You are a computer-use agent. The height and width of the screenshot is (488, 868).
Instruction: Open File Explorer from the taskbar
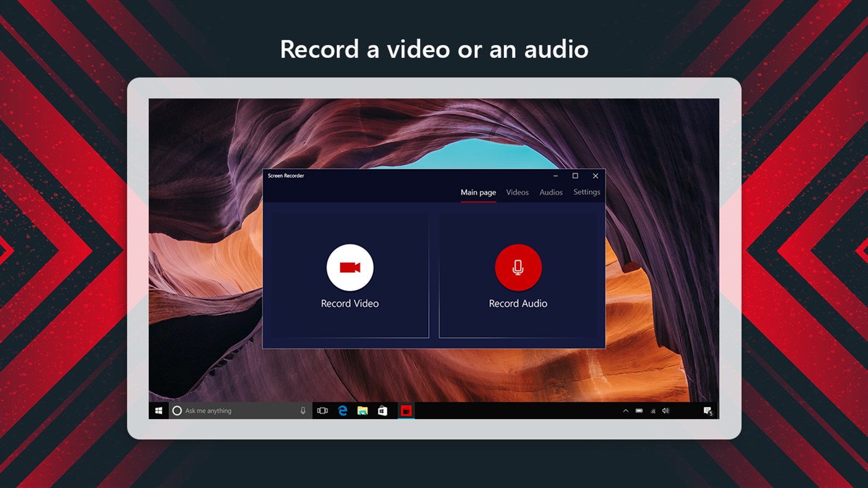coord(363,410)
